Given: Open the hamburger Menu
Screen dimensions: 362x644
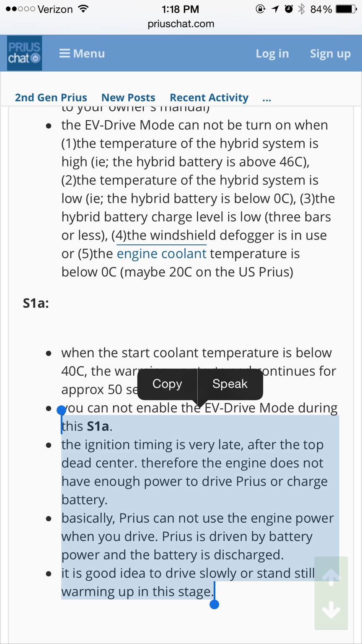Looking at the screenshot, I should coord(82,54).
